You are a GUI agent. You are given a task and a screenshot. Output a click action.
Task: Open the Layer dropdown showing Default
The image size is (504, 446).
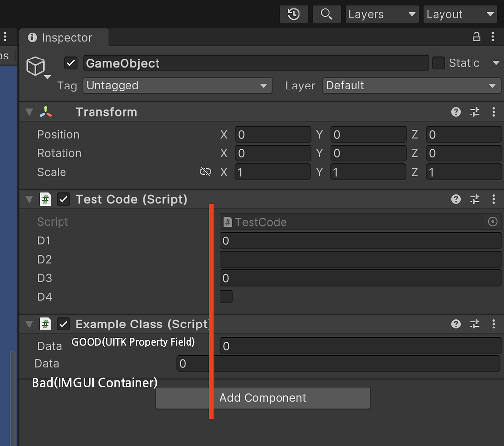pos(411,86)
